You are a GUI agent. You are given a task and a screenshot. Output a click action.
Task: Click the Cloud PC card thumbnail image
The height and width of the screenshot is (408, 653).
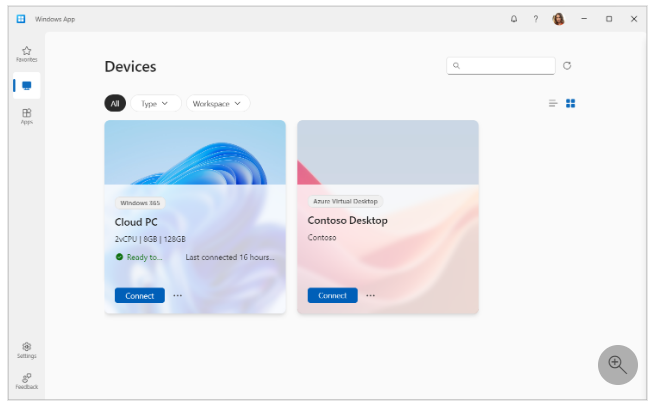[x=195, y=152]
